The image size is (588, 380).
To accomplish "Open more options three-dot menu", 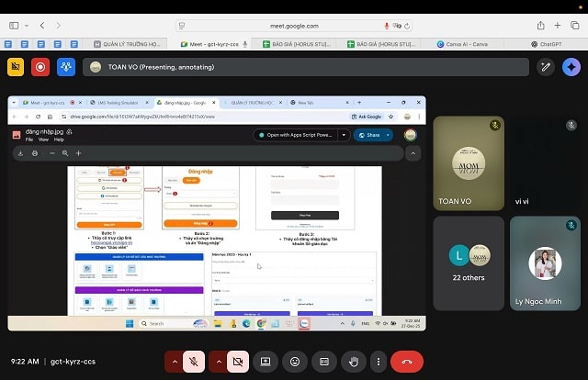I will 376,362.
